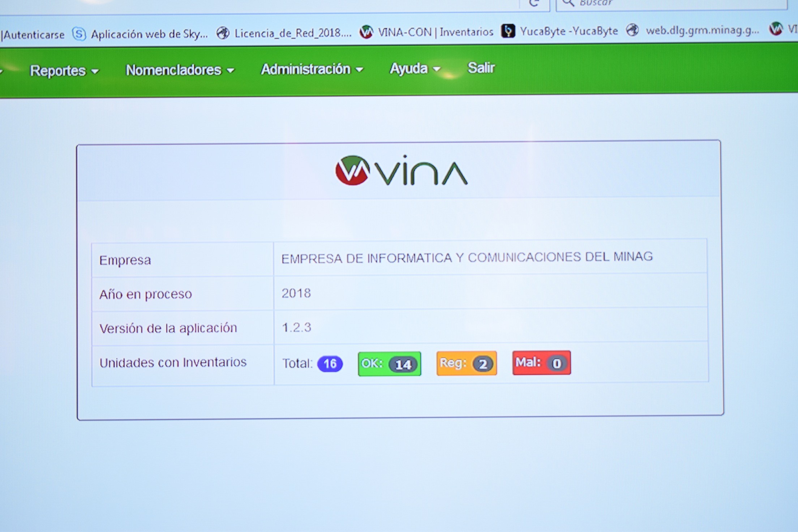This screenshot has width=798, height=532.
Task: Expand Ayuda dropdown caret
Action: coord(436,69)
